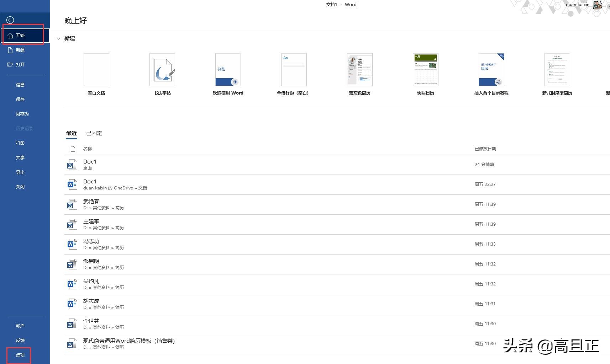Image resolution: width=610 pixels, height=364 pixels.
Task: Choose the 书法字帖 template
Action: (x=162, y=70)
